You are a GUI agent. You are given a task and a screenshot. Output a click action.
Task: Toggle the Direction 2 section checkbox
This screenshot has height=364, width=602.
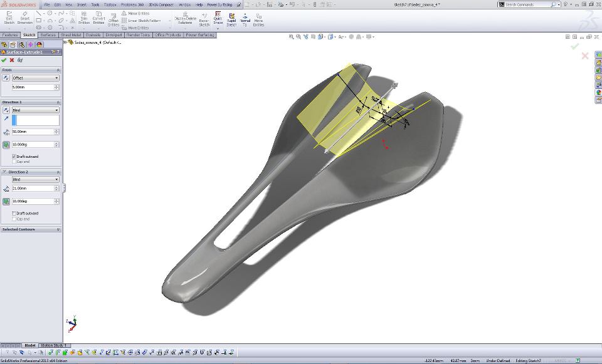pos(4,172)
